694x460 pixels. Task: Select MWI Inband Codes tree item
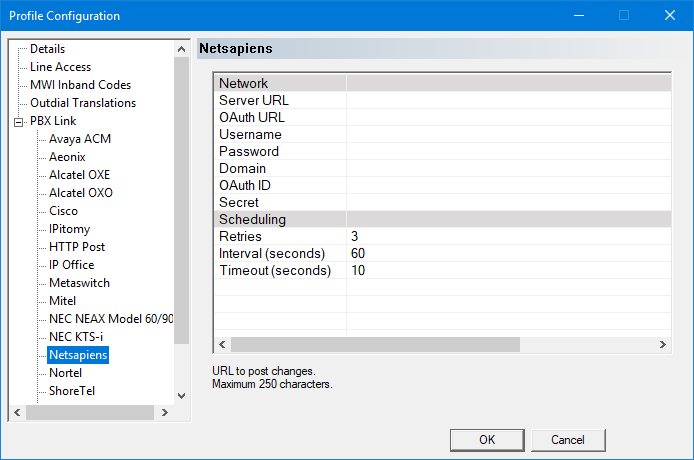coord(80,85)
